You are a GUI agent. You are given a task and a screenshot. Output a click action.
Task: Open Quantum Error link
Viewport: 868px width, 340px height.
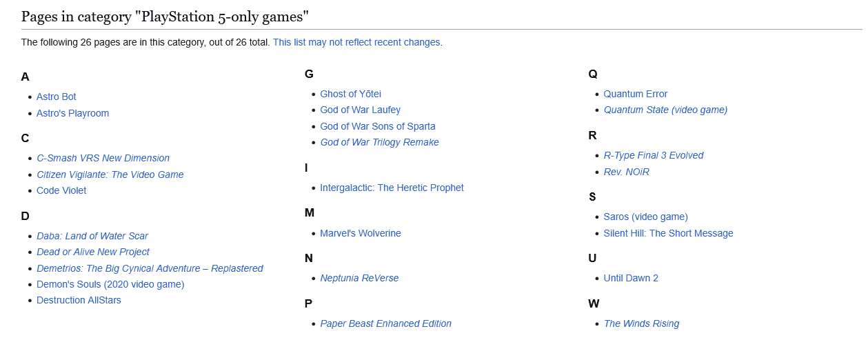coord(636,94)
